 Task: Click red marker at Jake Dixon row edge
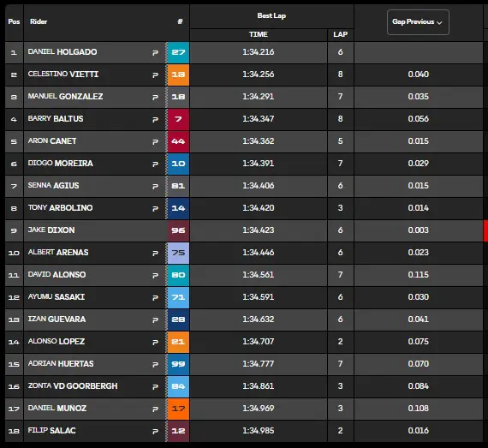pyautogui.click(x=485, y=230)
